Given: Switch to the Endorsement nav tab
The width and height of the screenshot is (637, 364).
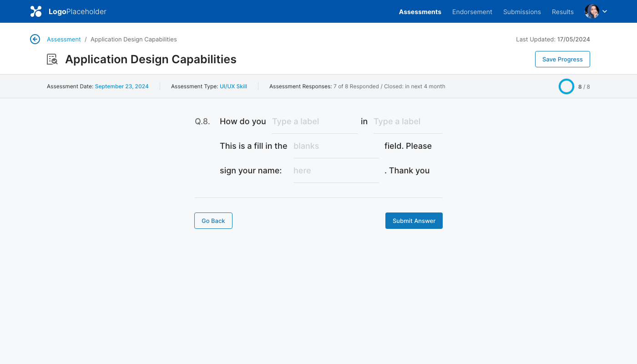Looking at the screenshot, I should point(472,12).
